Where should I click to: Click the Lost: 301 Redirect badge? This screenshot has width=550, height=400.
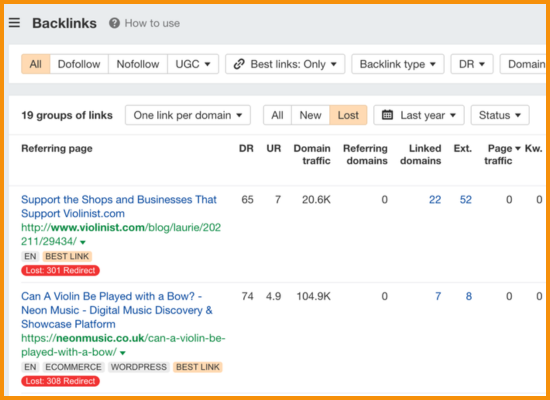point(60,271)
